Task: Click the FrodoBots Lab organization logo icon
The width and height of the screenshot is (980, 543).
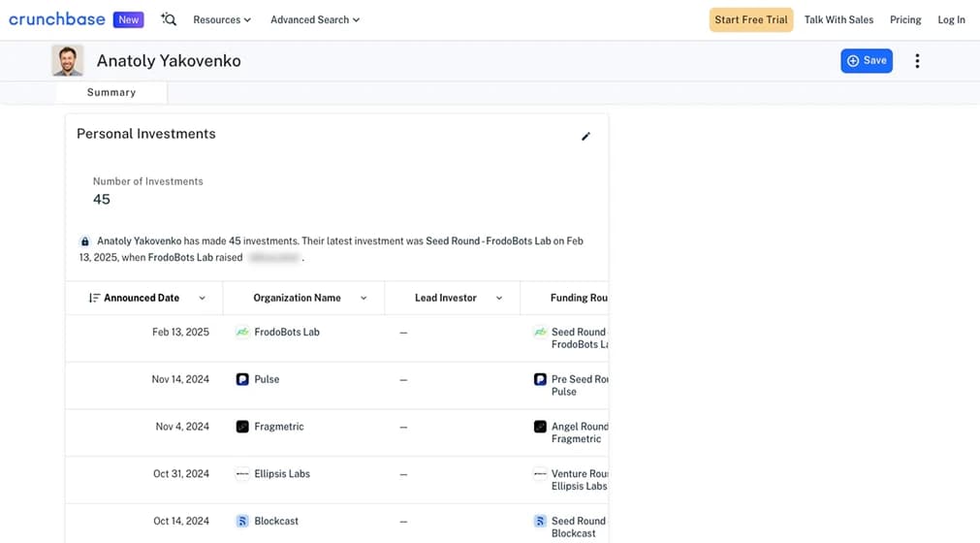Action: (x=242, y=332)
